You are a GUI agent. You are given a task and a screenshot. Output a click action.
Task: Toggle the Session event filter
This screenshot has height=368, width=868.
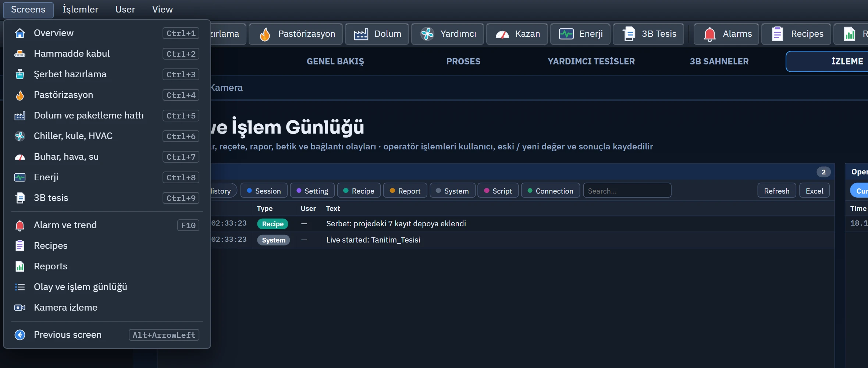pyautogui.click(x=264, y=191)
